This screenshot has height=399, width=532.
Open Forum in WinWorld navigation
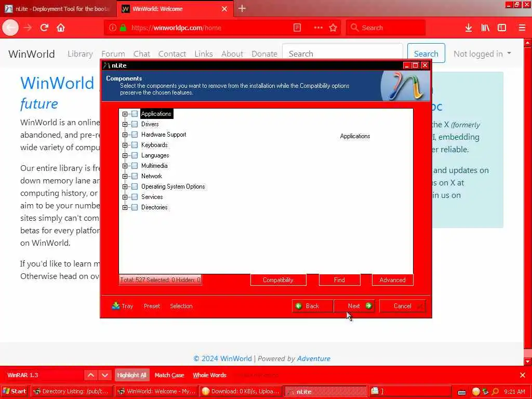pyautogui.click(x=113, y=54)
